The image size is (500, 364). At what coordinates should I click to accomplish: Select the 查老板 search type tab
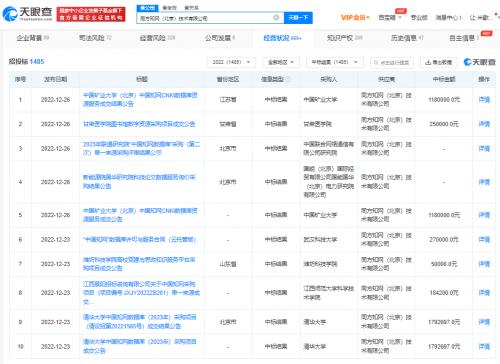170,8
